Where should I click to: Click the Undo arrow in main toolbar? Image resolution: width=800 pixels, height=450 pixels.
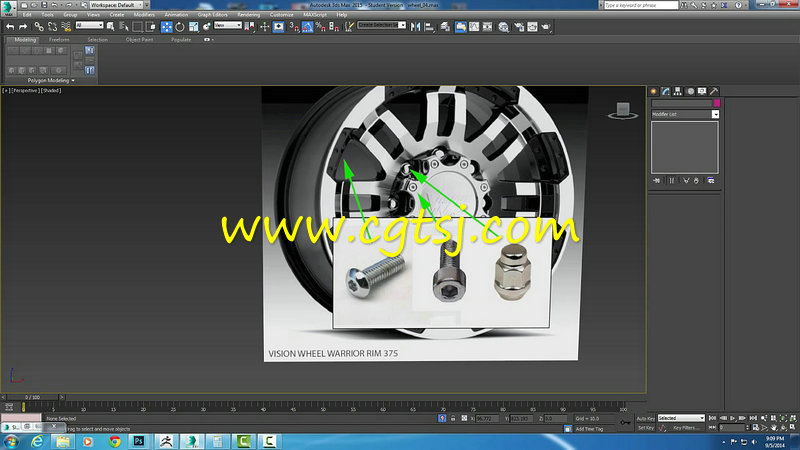10,27
